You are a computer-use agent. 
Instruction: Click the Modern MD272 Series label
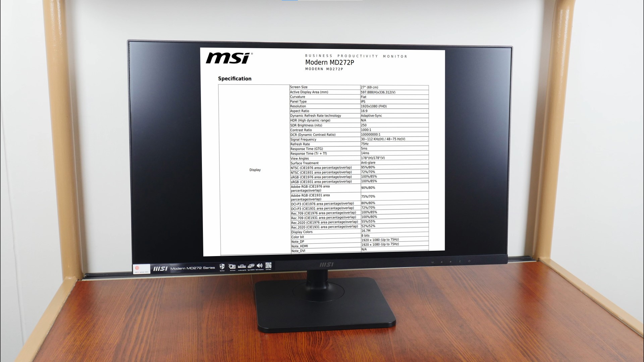click(x=183, y=266)
